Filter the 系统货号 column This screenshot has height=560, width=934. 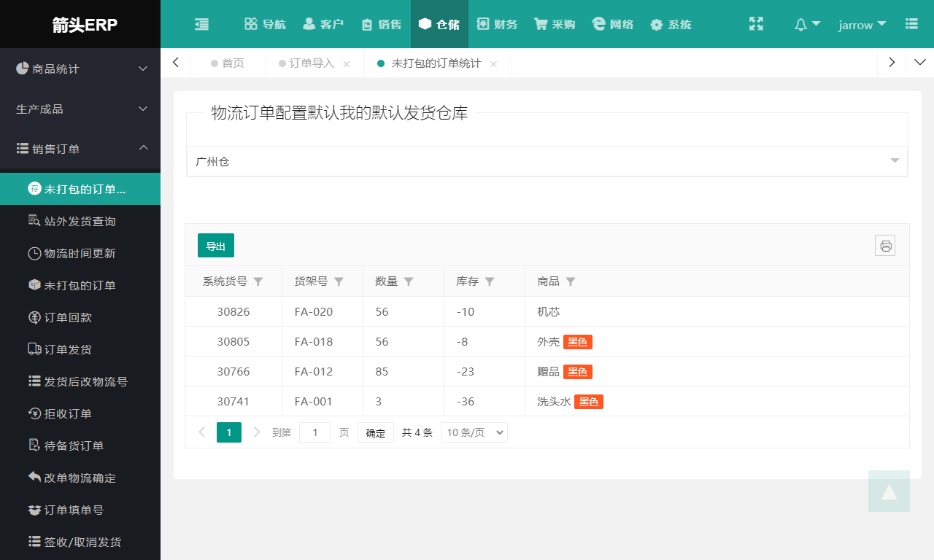tap(258, 281)
